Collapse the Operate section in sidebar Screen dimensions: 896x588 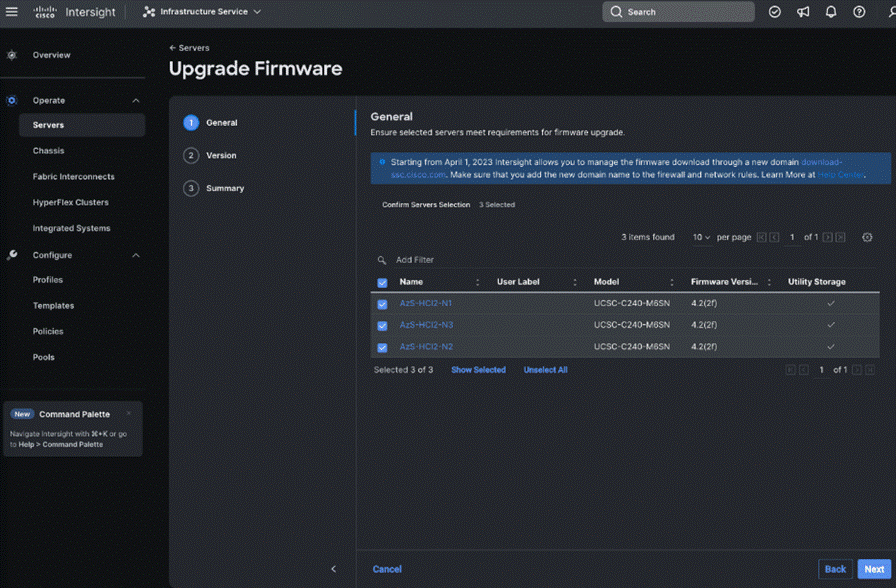136,100
